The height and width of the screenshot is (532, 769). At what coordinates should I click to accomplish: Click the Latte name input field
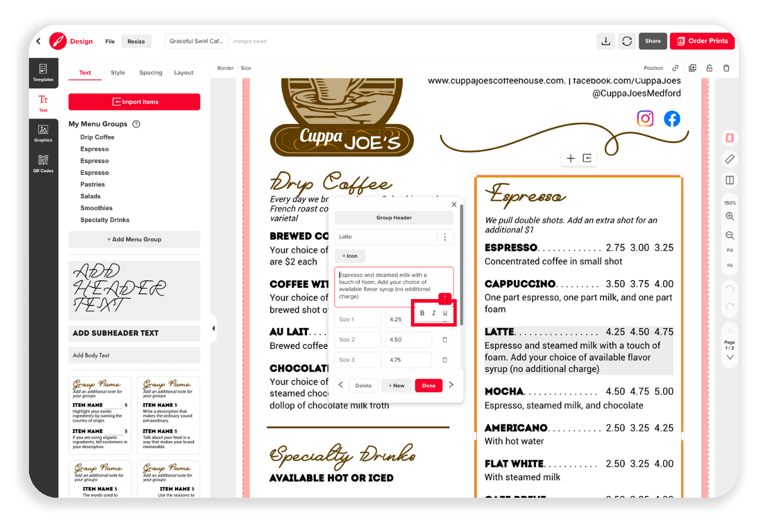pos(386,237)
